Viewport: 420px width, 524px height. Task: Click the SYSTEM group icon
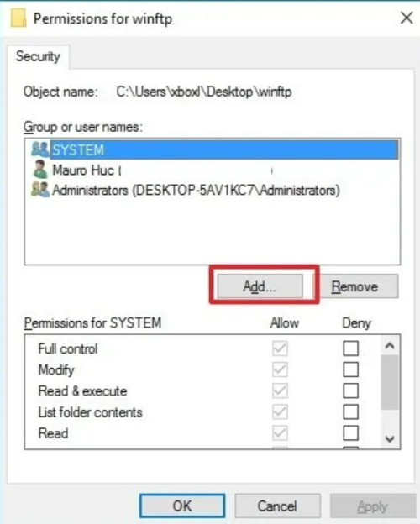(40, 149)
